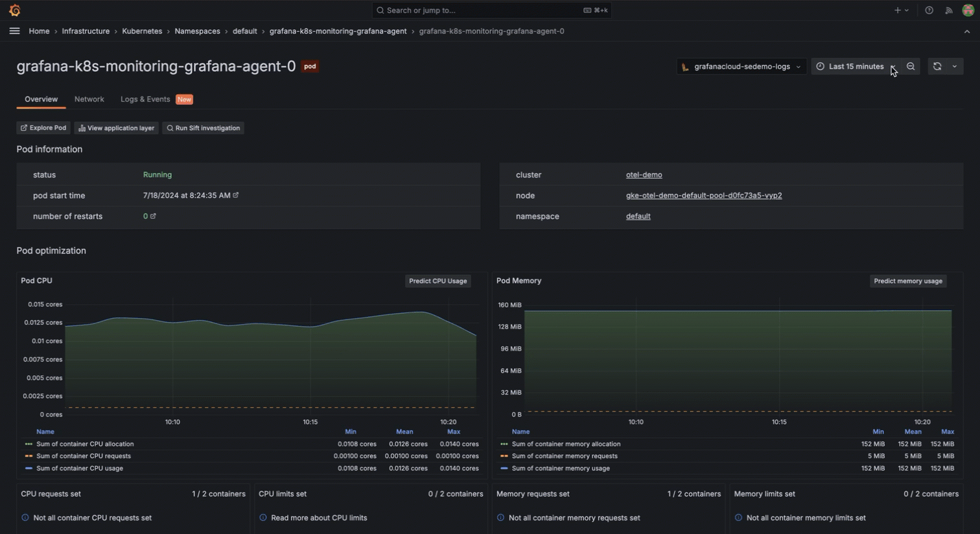The width and height of the screenshot is (980, 534).
Task: Click the Explore Pod button
Action: (43, 128)
